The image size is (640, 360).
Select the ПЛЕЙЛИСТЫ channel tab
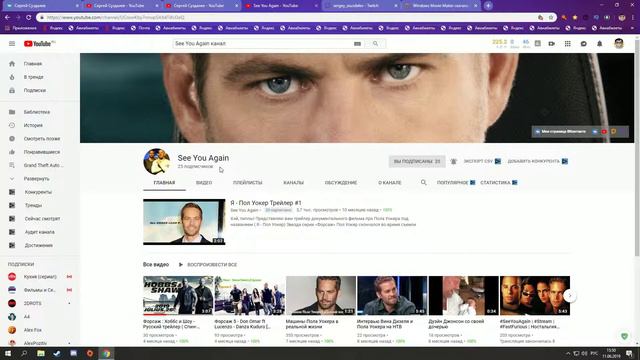(247, 182)
